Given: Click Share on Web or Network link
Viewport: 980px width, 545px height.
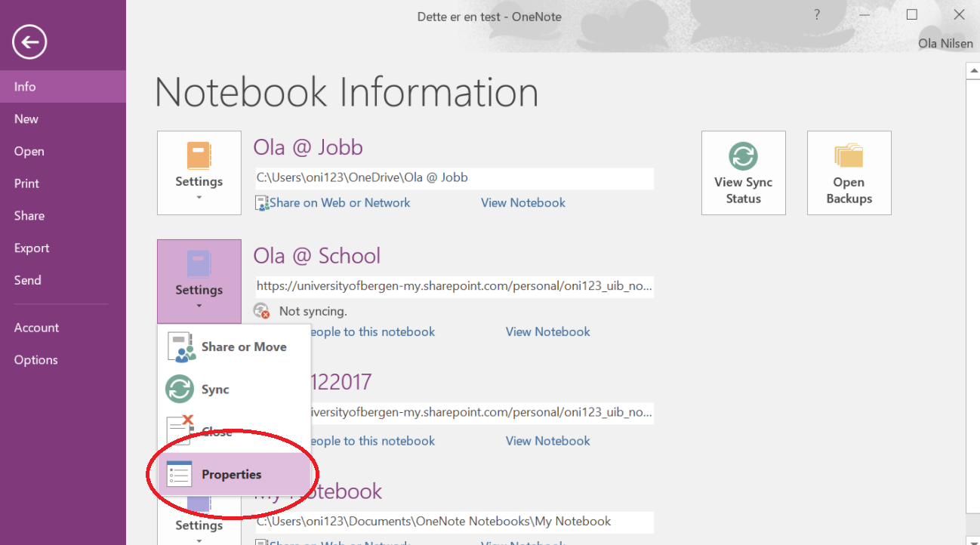Looking at the screenshot, I should click(340, 203).
